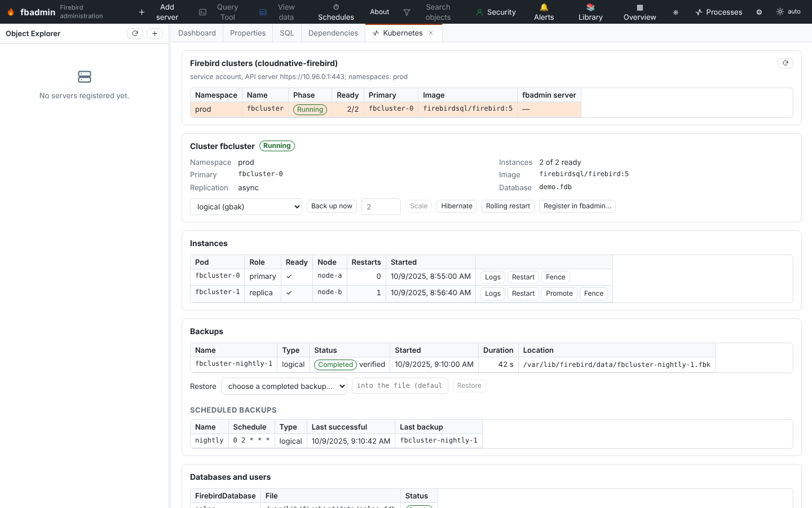Click the fbadmin flame logo
812x508 pixels.
pos(11,12)
